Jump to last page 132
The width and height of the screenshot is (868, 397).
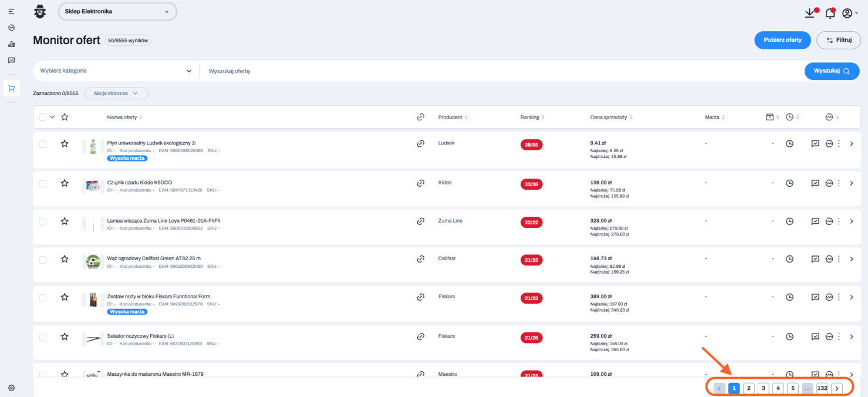pyautogui.click(x=822, y=388)
